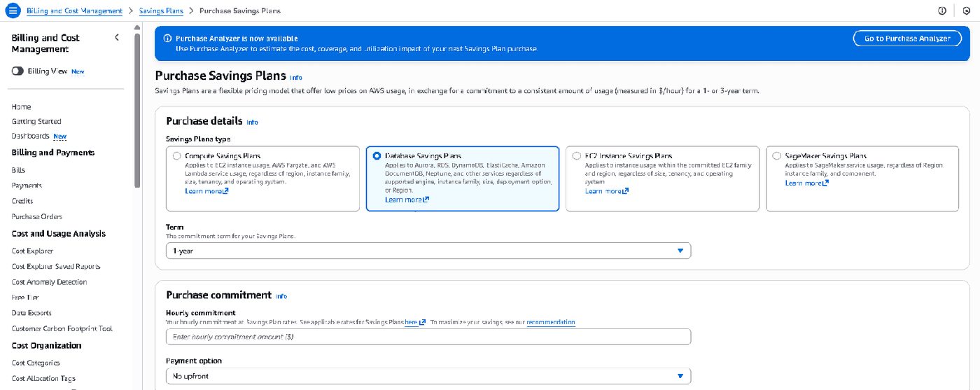Select SageMaker Savings Plans radio button

coord(777,156)
